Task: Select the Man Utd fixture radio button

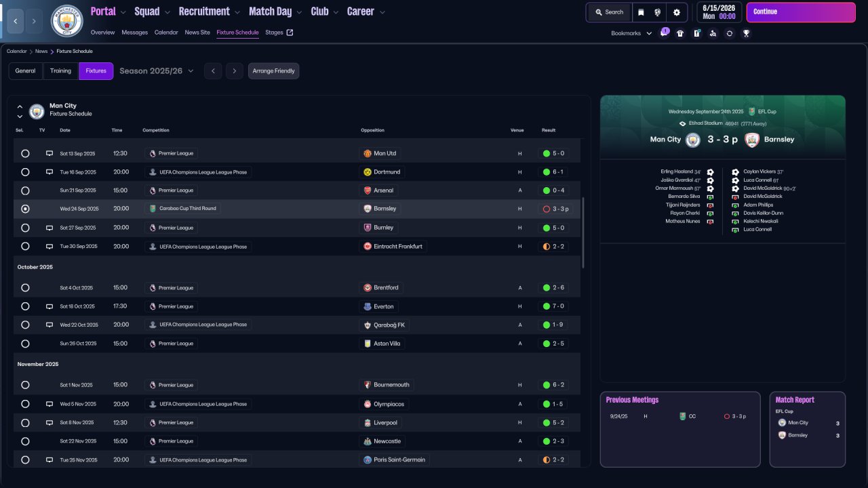Action: tap(25, 154)
